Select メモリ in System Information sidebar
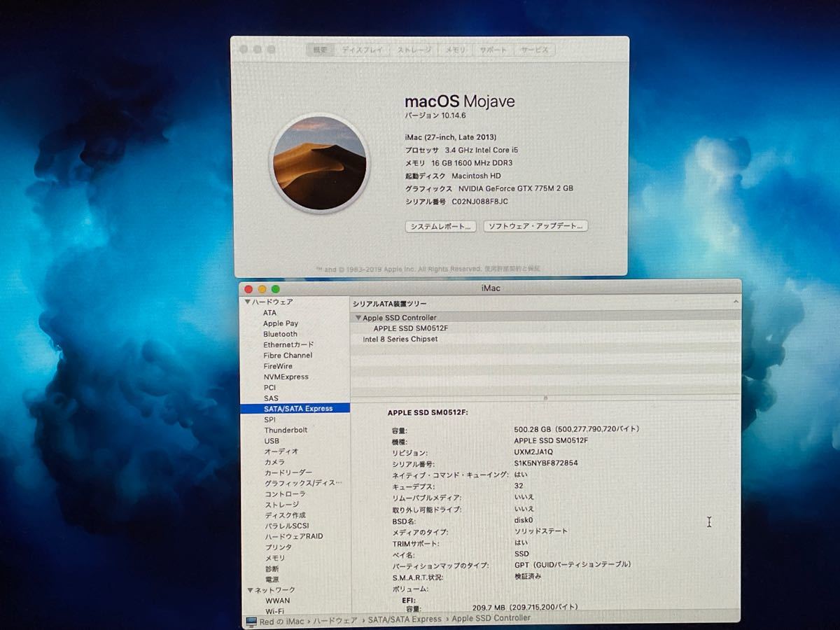 click(275, 558)
